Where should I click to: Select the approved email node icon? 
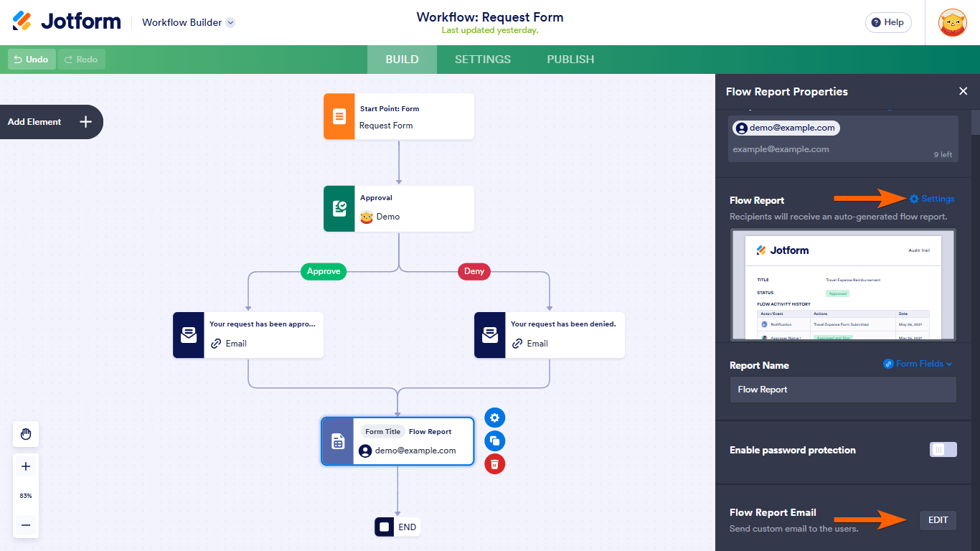pos(189,335)
